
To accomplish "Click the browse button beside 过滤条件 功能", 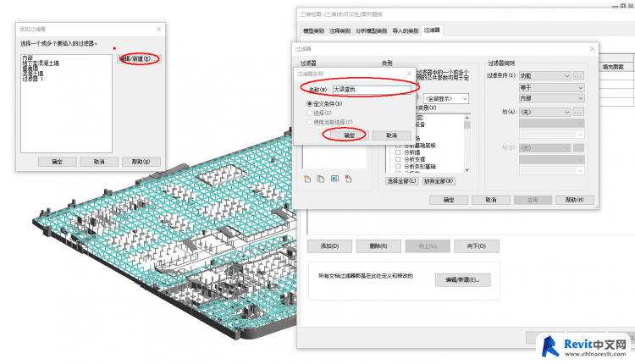I will pyautogui.click(x=578, y=75).
